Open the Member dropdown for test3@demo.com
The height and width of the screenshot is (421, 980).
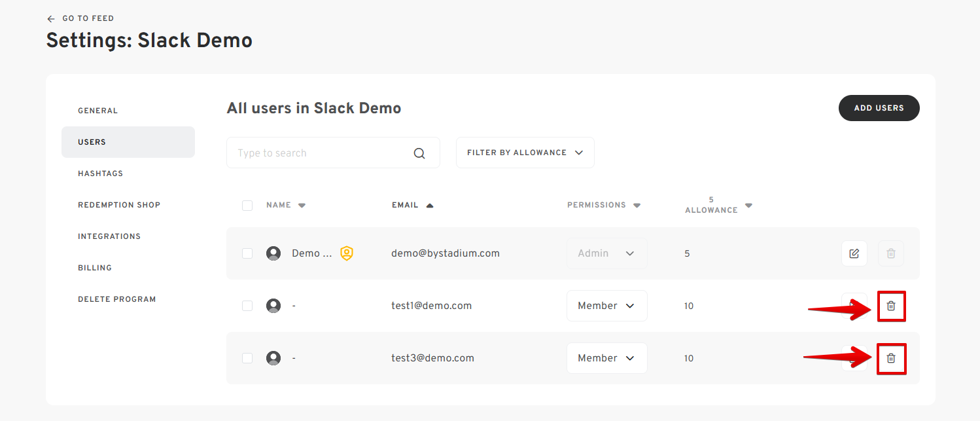click(606, 358)
